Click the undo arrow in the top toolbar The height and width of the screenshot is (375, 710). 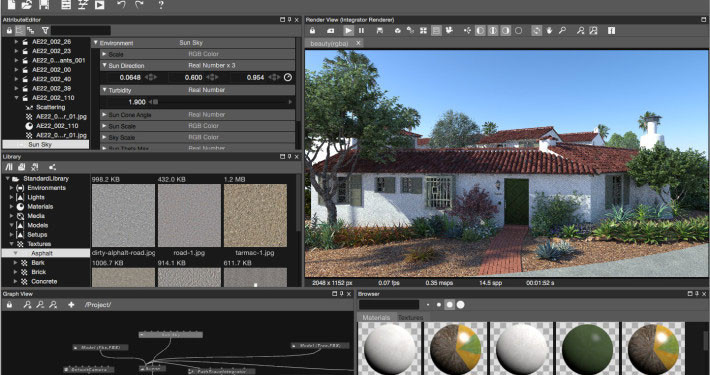[121, 5]
